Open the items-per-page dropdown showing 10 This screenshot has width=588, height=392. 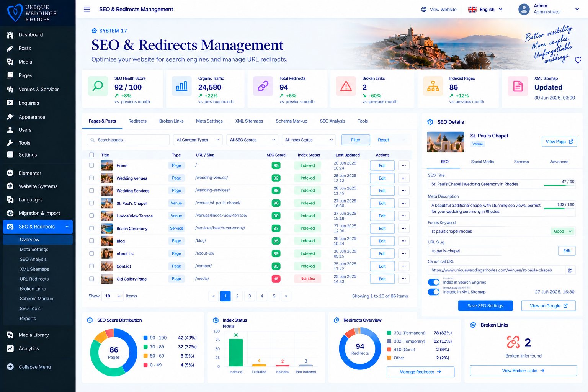click(x=113, y=296)
